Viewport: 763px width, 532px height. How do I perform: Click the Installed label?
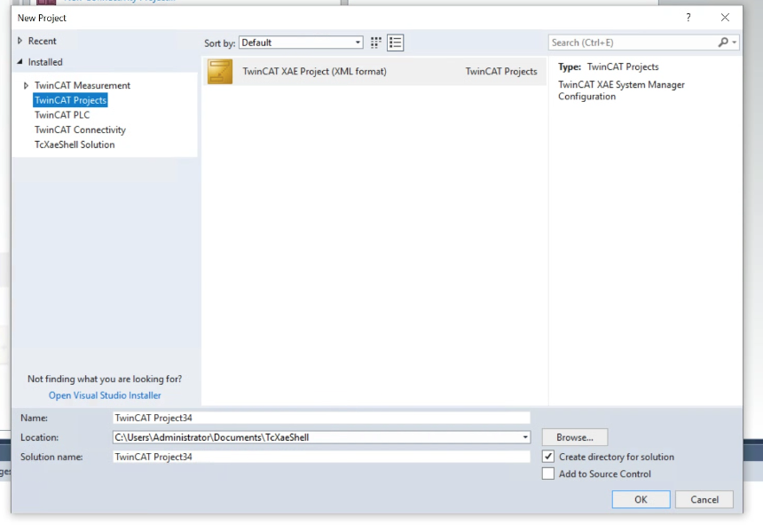(x=45, y=62)
